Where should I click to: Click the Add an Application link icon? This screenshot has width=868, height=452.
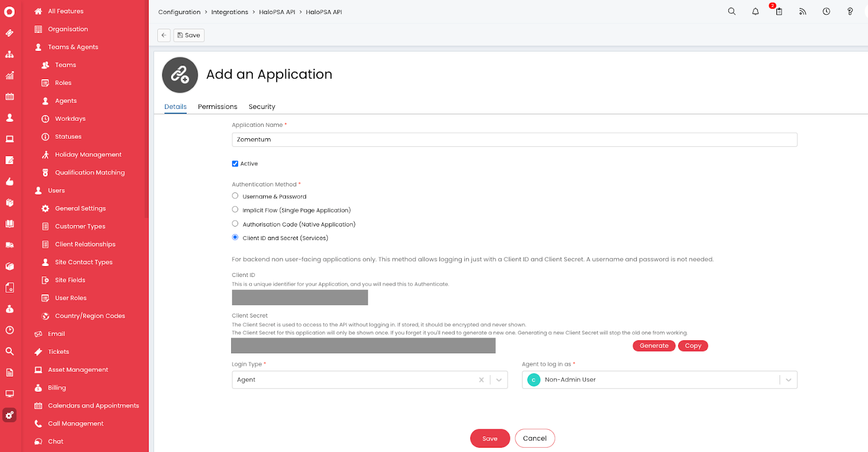[x=180, y=75]
